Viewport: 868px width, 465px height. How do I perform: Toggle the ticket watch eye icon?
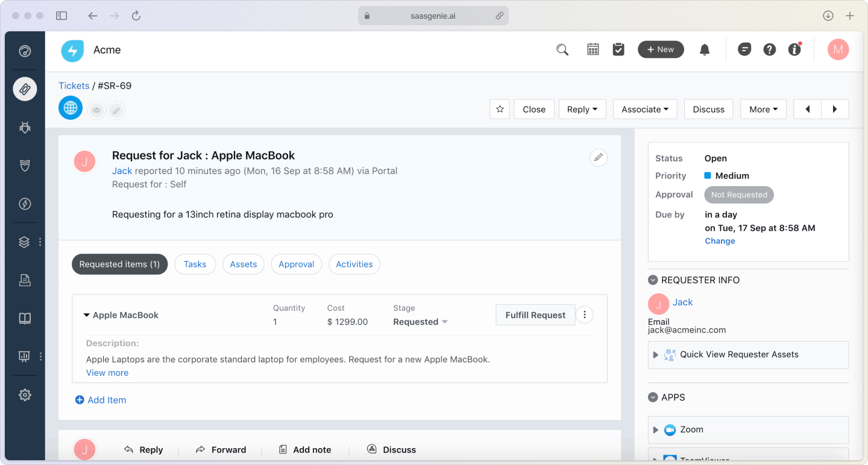[96, 110]
